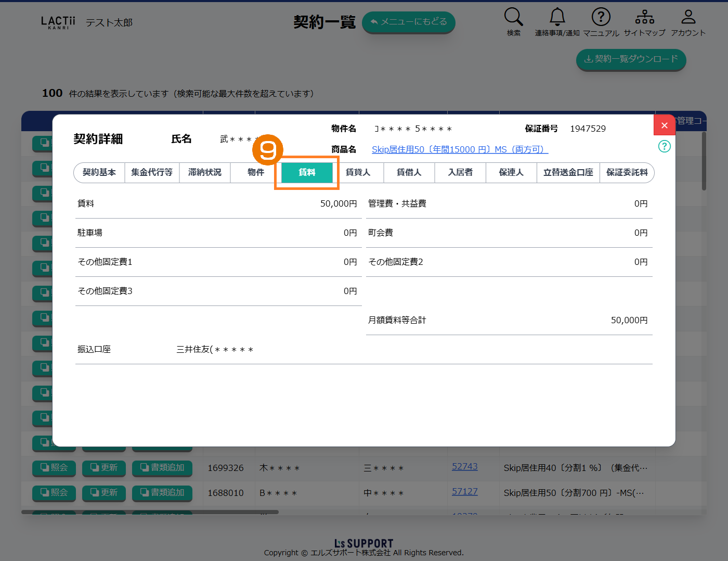Screen dimensions: 728x561
Task: Open the Skip居住用50 product name link
Action: [460, 149]
